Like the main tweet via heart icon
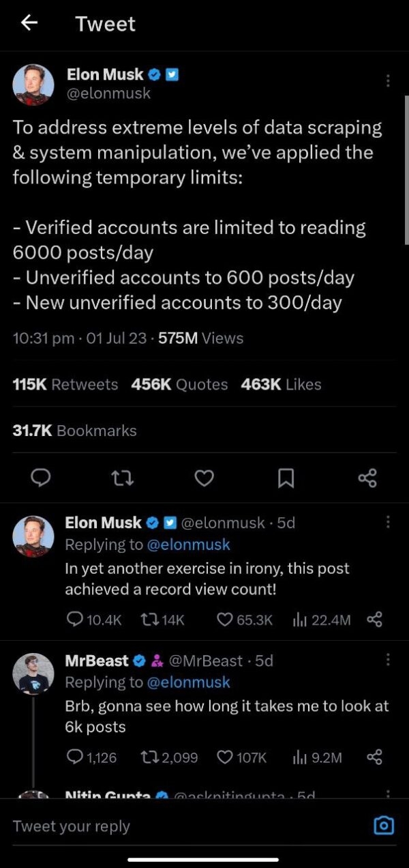Image resolution: width=409 pixels, height=868 pixels. (204, 478)
